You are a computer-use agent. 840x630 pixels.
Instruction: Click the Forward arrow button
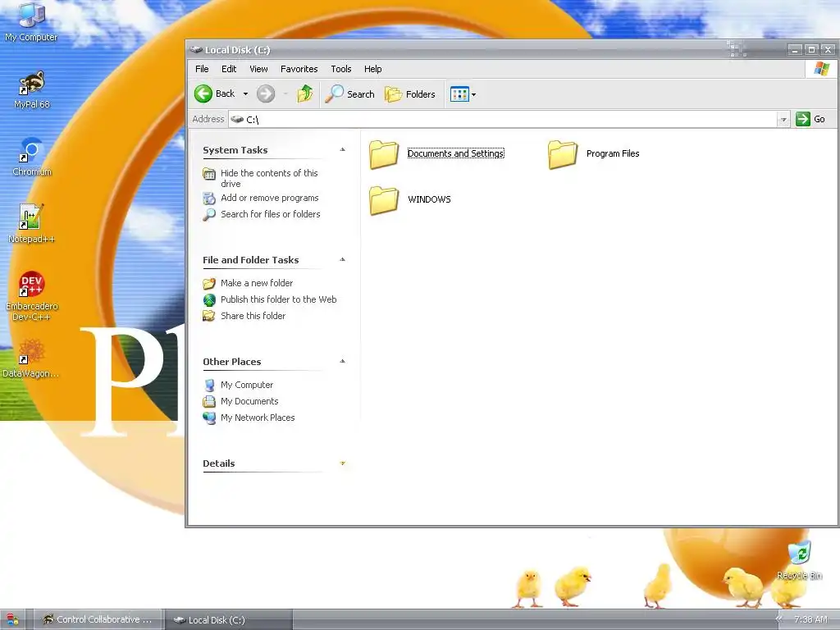pyautogui.click(x=266, y=94)
